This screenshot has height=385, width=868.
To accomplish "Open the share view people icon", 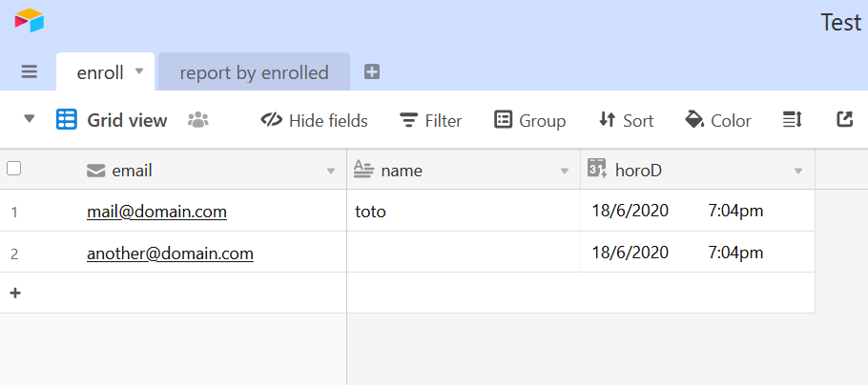I will pos(198,120).
